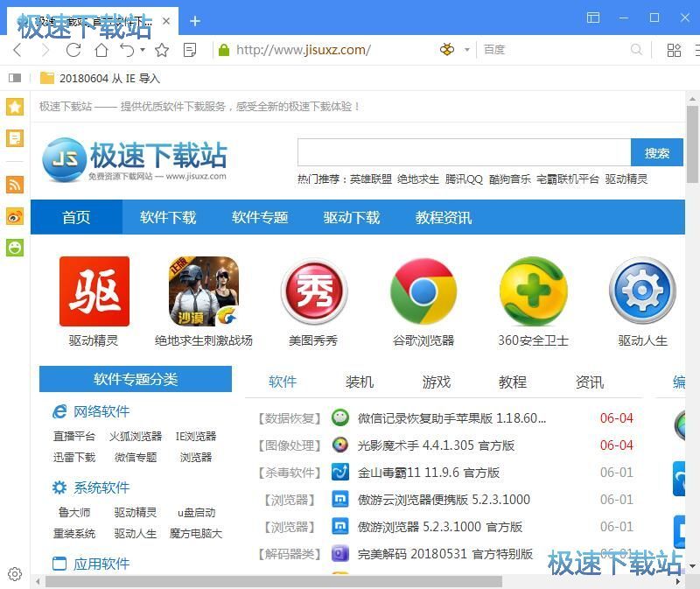Select the 软件专题 nav tab
This screenshot has width=700, height=589.
(x=260, y=217)
